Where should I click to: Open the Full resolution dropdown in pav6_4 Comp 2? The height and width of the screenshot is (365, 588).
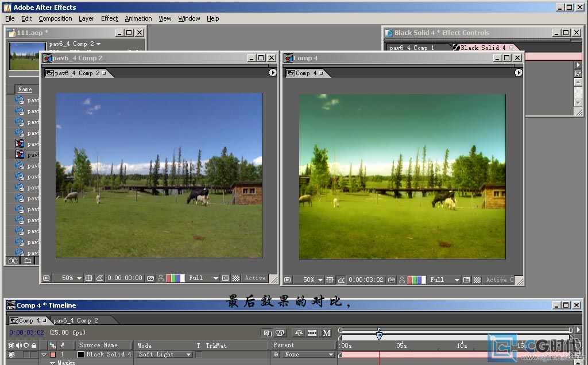(x=204, y=278)
